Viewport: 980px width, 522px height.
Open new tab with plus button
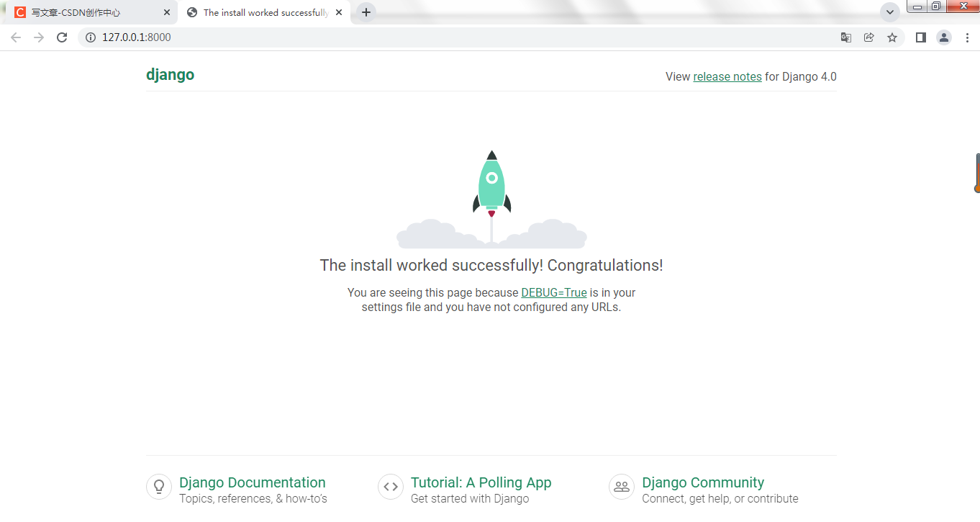(x=366, y=12)
